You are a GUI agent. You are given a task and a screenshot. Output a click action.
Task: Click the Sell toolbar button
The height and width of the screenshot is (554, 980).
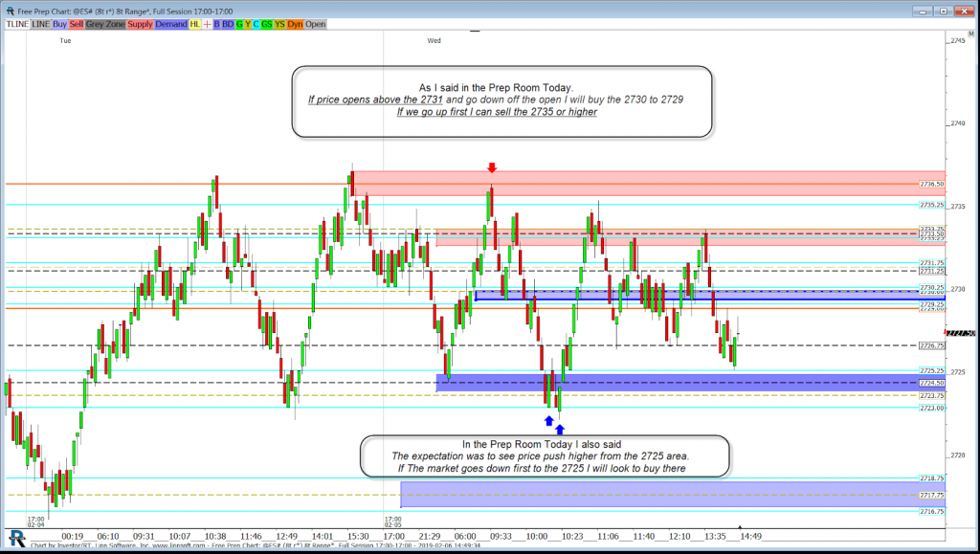[x=77, y=24]
